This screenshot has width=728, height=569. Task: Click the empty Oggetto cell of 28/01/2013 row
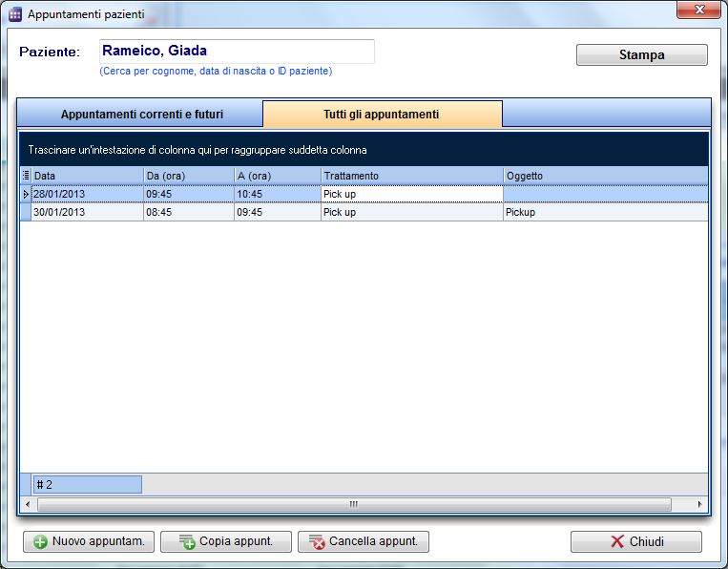tap(606, 194)
